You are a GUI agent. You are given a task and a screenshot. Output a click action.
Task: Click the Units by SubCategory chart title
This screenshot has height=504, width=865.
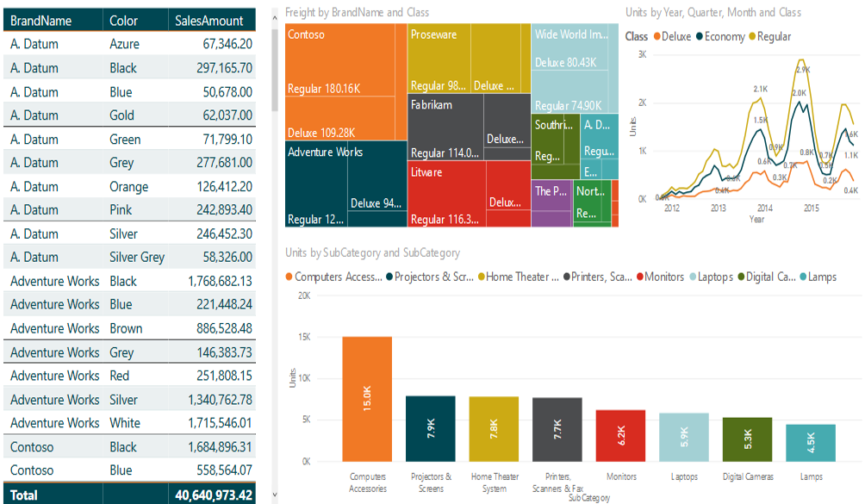372,252
